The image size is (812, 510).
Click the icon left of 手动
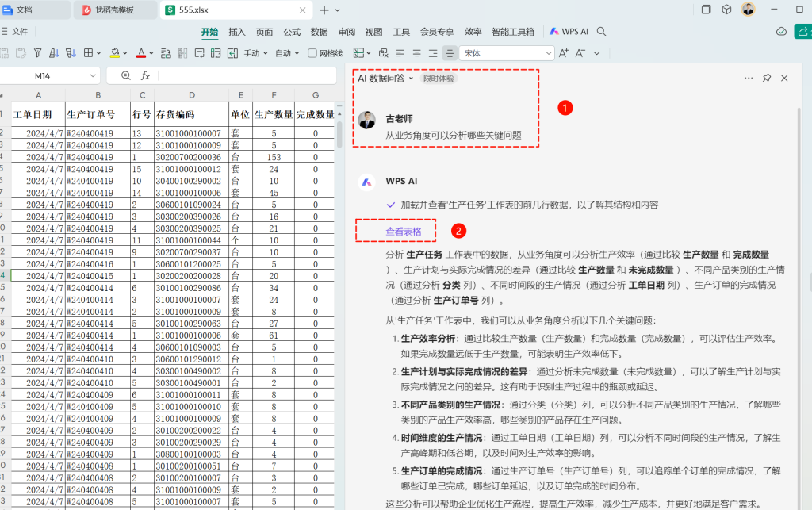(232, 53)
